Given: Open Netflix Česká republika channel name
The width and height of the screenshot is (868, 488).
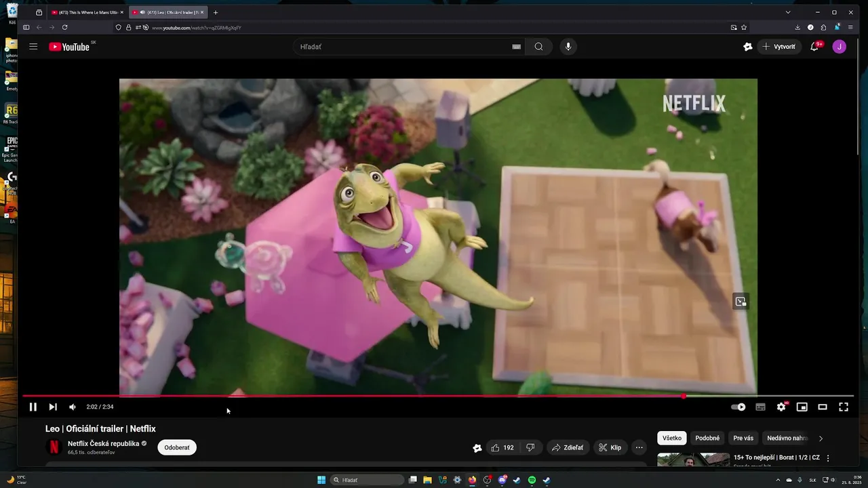Looking at the screenshot, I should click(x=103, y=443).
